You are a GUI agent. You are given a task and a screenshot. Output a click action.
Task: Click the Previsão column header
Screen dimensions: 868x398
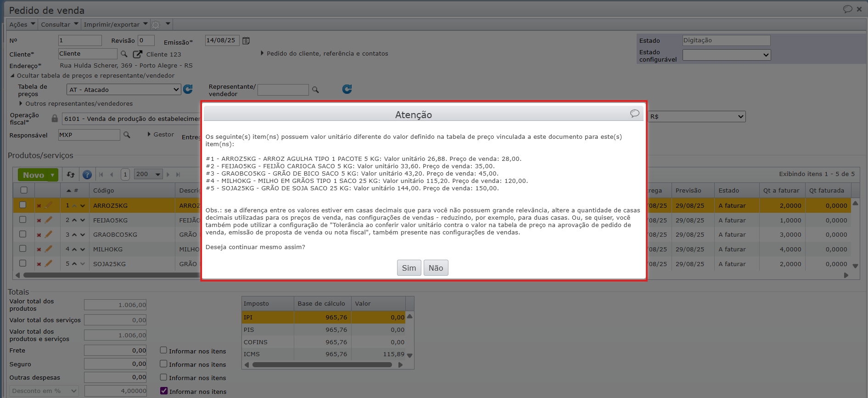pos(693,190)
